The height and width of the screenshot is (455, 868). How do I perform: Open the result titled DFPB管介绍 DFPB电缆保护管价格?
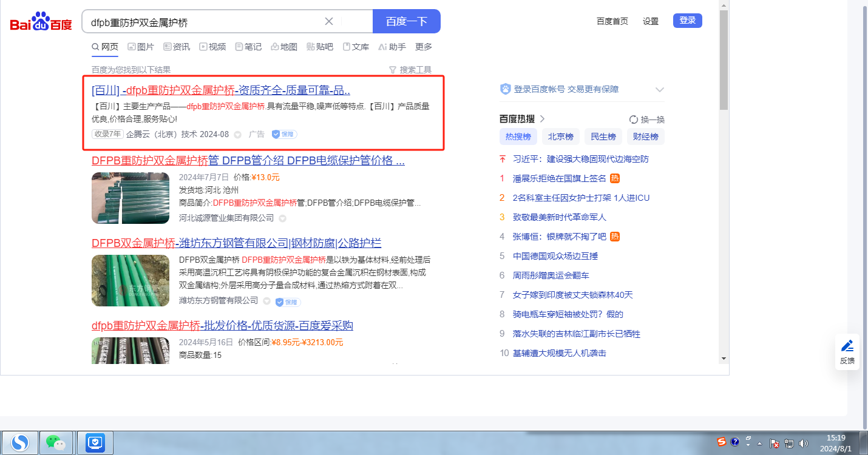coord(248,161)
